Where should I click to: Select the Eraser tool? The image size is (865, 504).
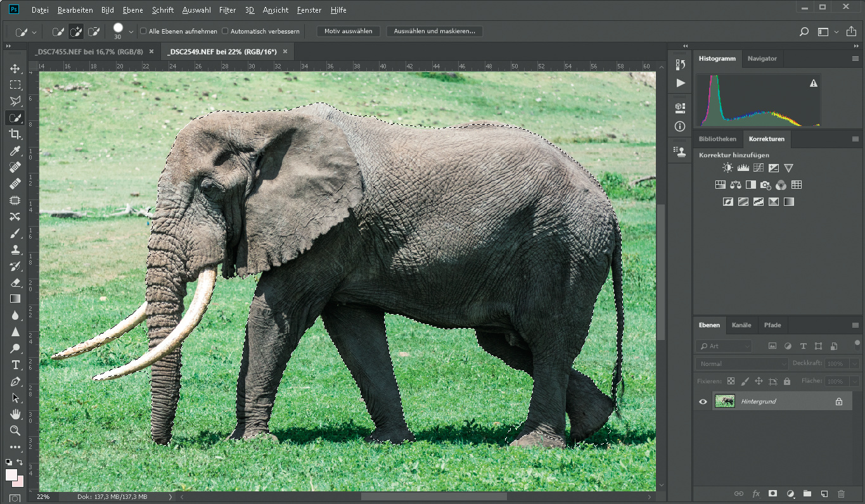point(15,282)
